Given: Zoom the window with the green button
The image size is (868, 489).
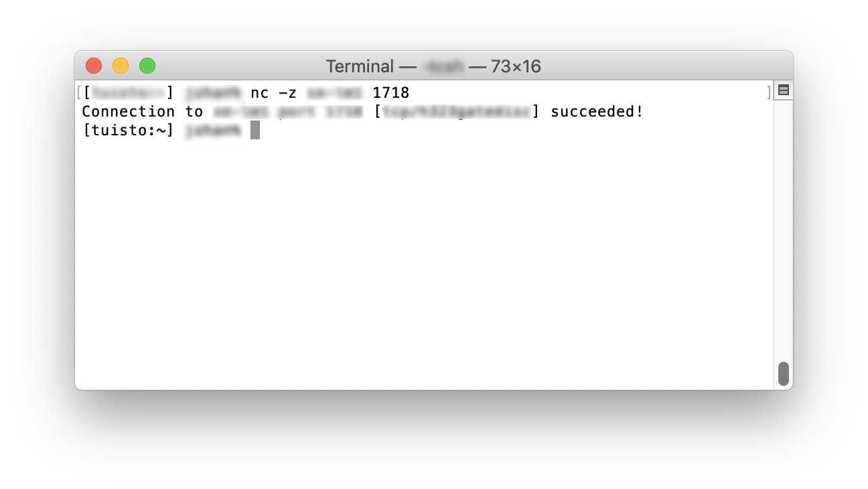Looking at the screenshot, I should tap(147, 66).
